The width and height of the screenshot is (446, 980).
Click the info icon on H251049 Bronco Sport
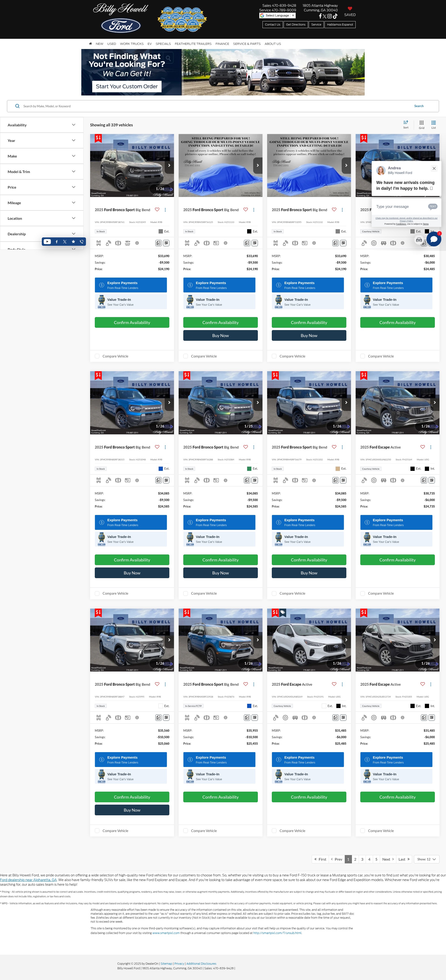(137, 243)
